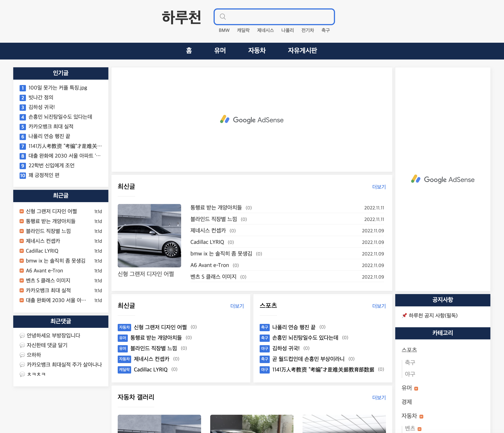Image resolution: width=504 pixels, height=433 pixels.
Task: Click the new badge beside 유머 category
Action: [416, 388]
